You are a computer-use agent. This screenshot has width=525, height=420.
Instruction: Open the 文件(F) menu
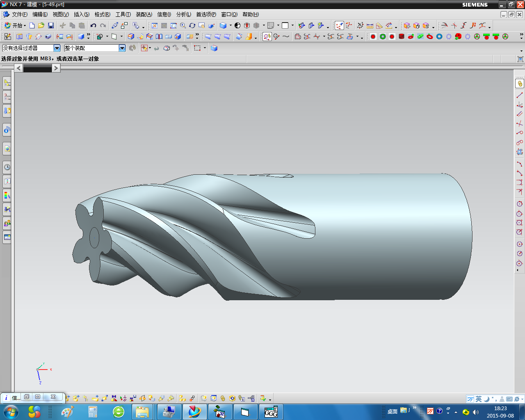point(19,14)
